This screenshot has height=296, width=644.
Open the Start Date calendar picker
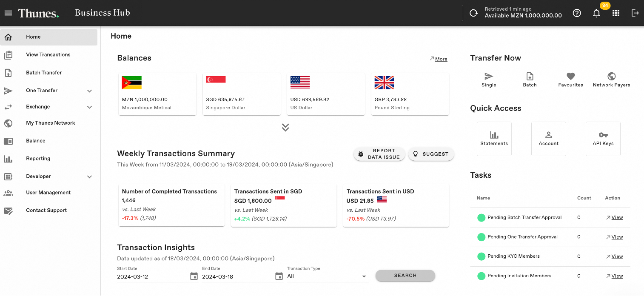(x=194, y=276)
